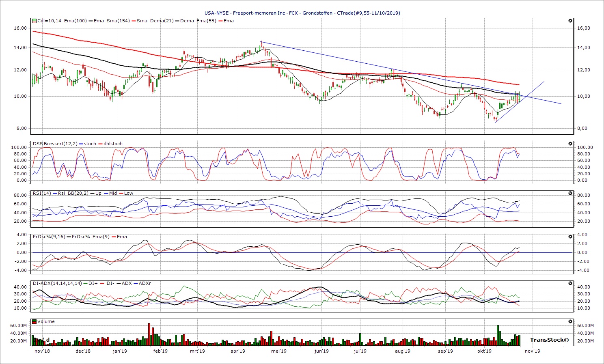The image size is (604, 364).
Task: Close the main price chart panel
Action: [x=570, y=21]
